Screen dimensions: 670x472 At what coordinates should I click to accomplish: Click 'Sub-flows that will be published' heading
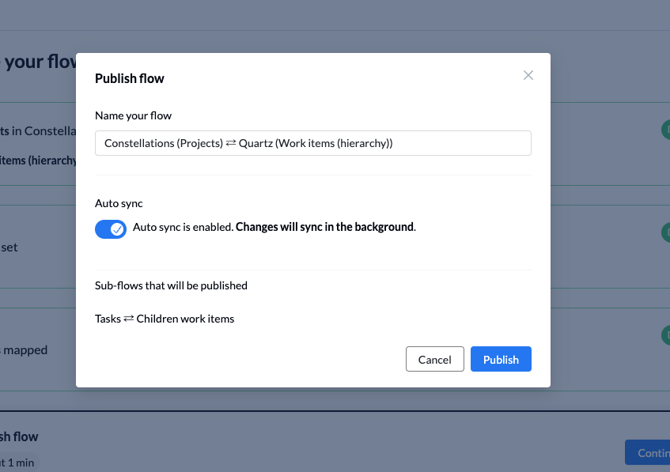pos(171,285)
